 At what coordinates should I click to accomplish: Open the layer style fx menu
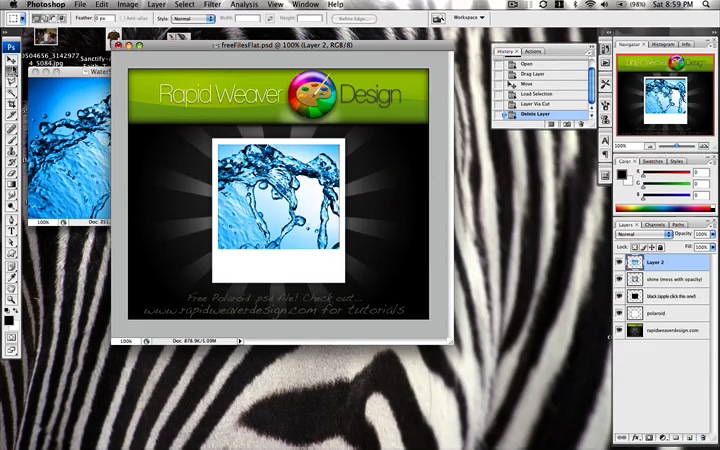click(x=636, y=438)
